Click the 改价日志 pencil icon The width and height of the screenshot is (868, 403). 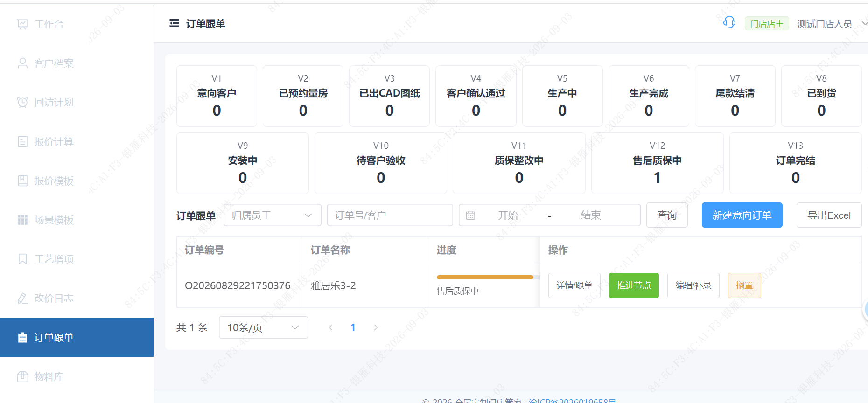[x=22, y=298]
